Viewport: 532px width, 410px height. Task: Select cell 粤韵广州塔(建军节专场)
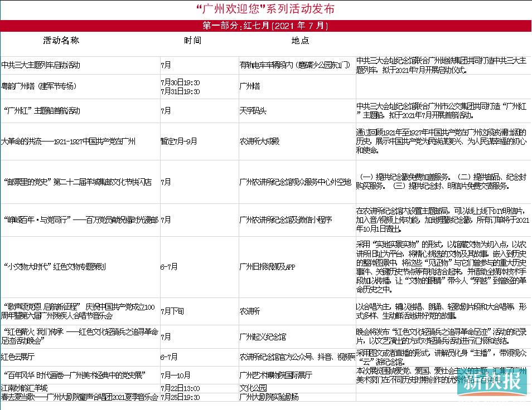(38, 86)
